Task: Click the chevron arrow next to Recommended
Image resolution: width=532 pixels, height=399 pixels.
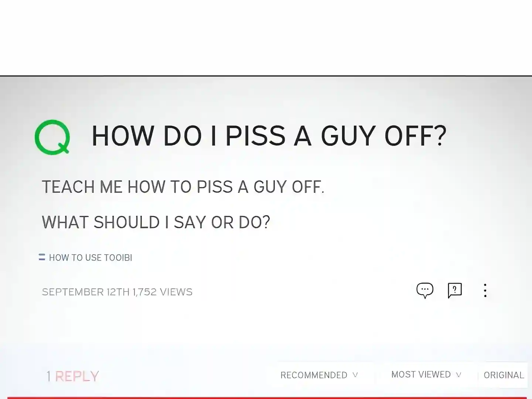Action: (x=355, y=375)
